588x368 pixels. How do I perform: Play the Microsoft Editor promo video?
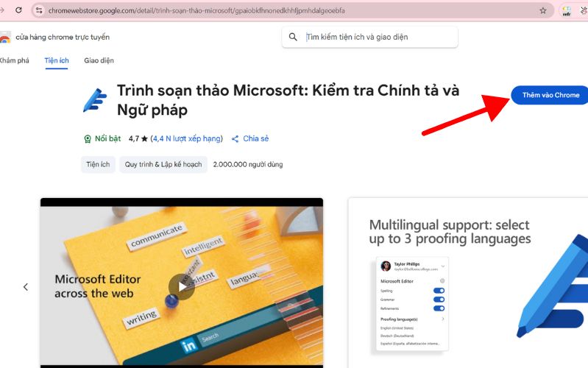tap(182, 287)
